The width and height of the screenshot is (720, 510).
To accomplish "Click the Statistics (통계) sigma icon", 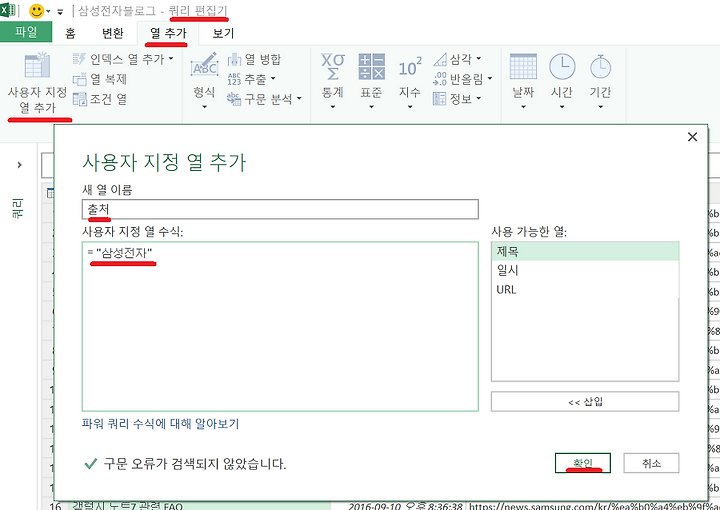I will [333, 67].
